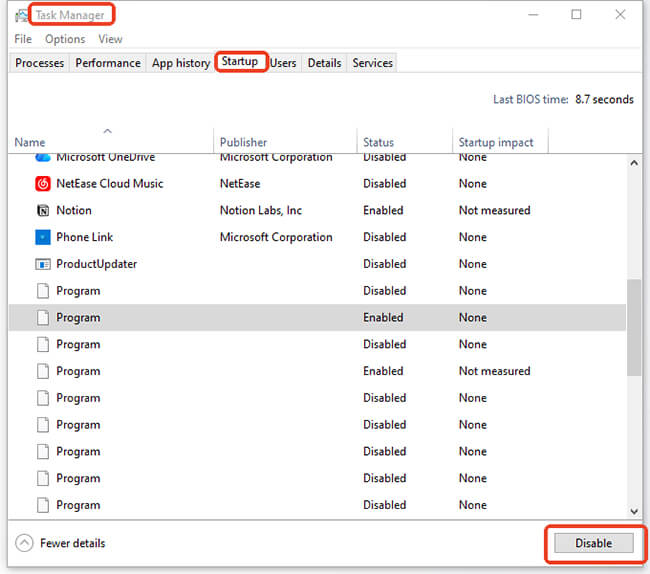
Task: Click the Task Manager title bar icon
Action: [x=21, y=15]
